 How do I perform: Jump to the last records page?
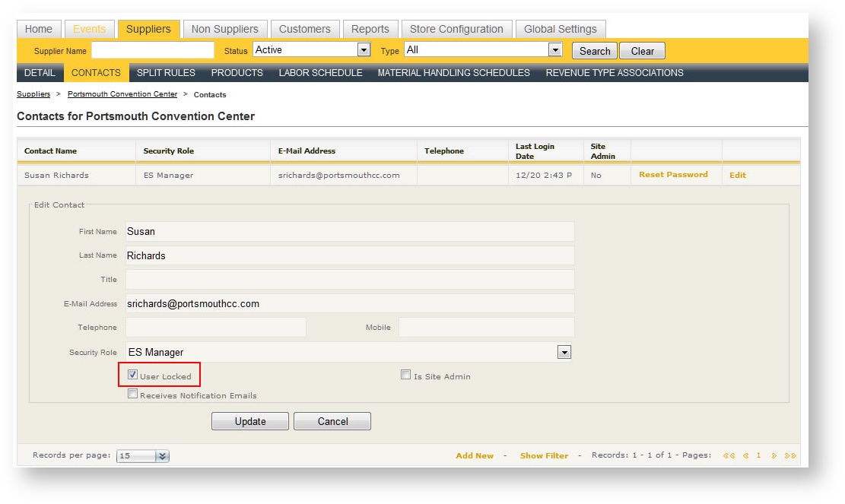click(790, 456)
